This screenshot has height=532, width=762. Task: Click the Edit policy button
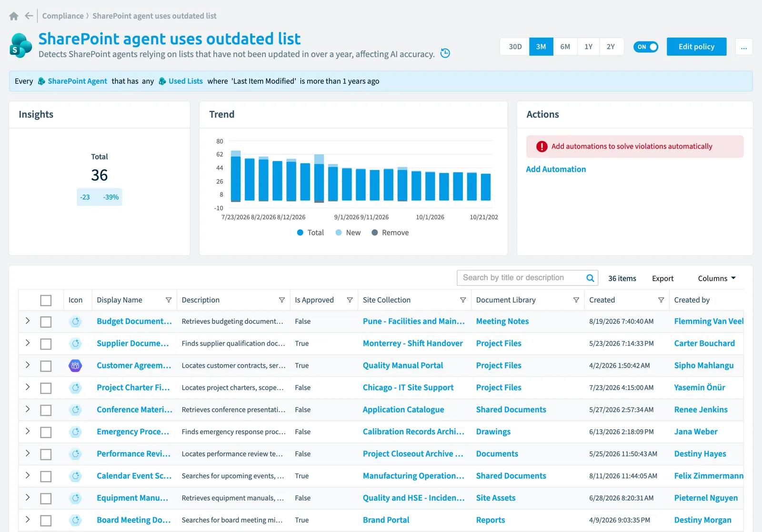[x=696, y=47]
